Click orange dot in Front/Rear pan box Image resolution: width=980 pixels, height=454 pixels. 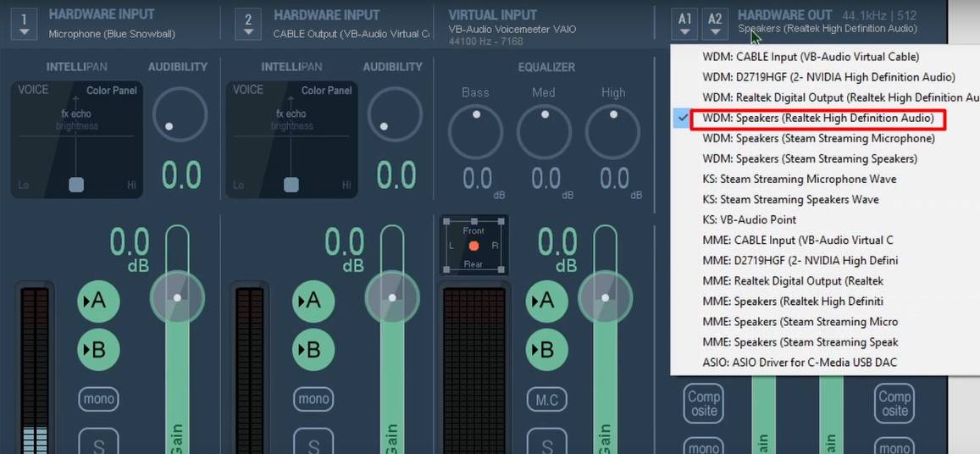click(473, 246)
